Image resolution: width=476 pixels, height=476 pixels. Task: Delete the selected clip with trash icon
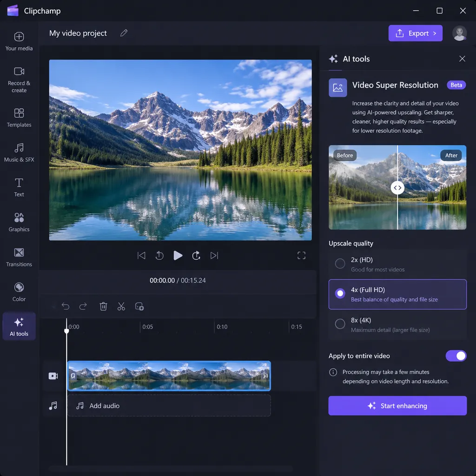pos(103,306)
